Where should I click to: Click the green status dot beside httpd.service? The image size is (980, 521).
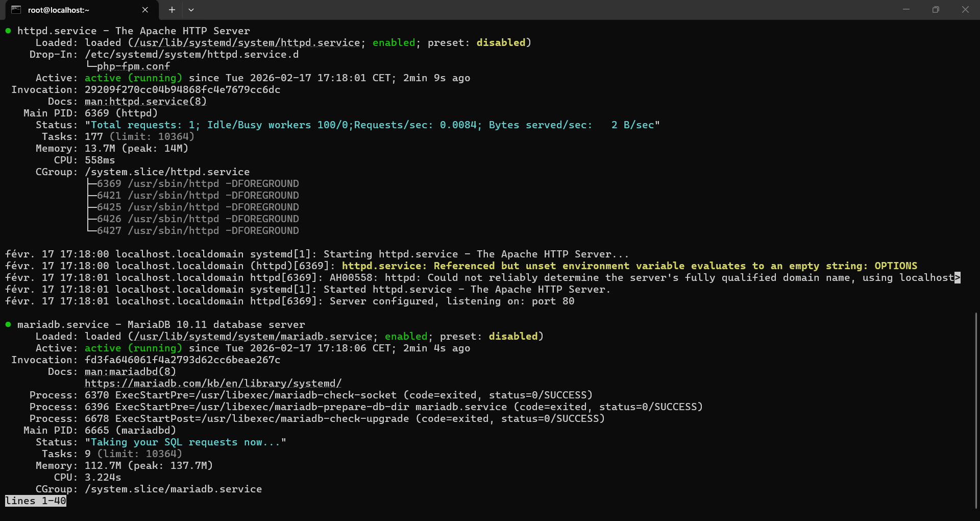pyautogui.click(x=8, y=31)
